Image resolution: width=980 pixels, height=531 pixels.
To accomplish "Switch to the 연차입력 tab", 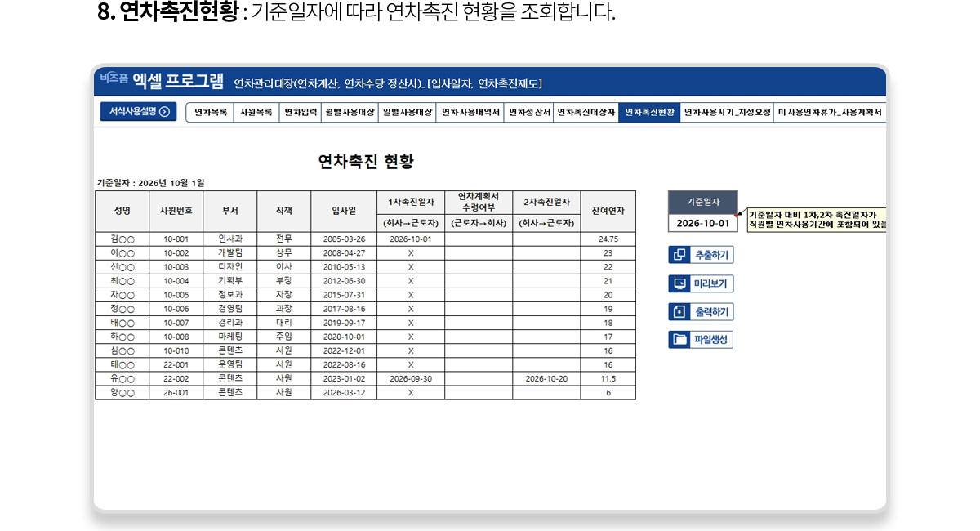I will pos(300,113).
